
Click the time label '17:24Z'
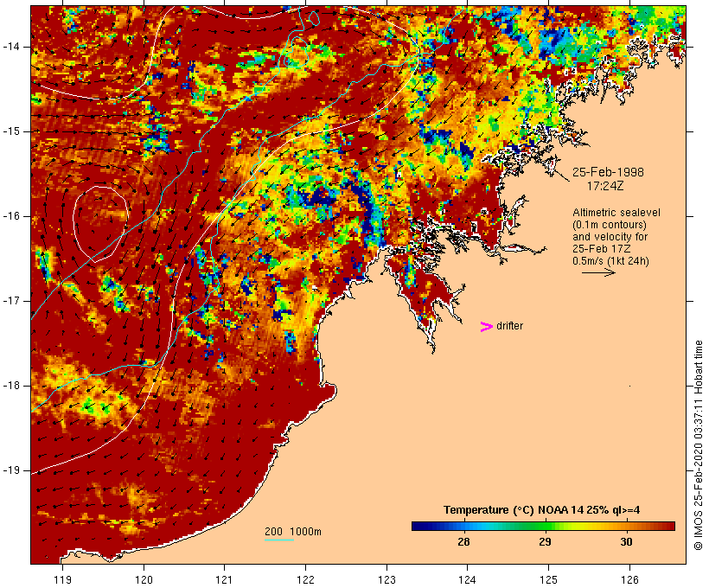[605, 185]
